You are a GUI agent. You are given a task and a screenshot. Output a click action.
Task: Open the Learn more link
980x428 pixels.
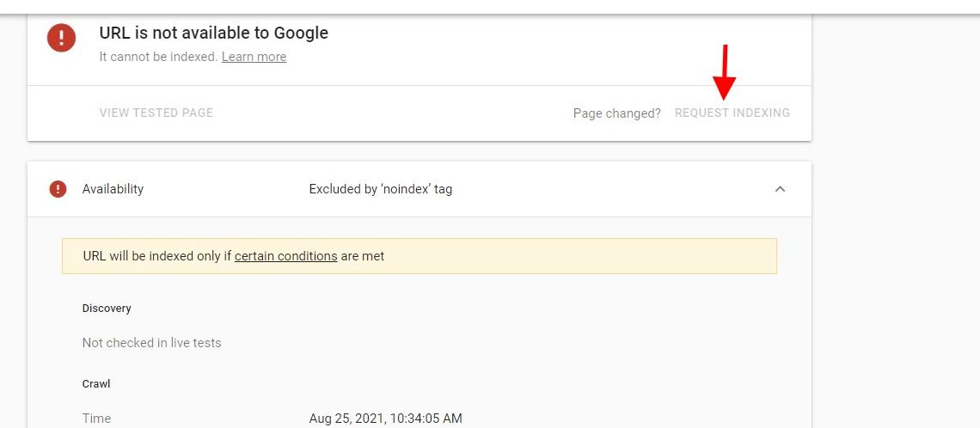point(254,57)
